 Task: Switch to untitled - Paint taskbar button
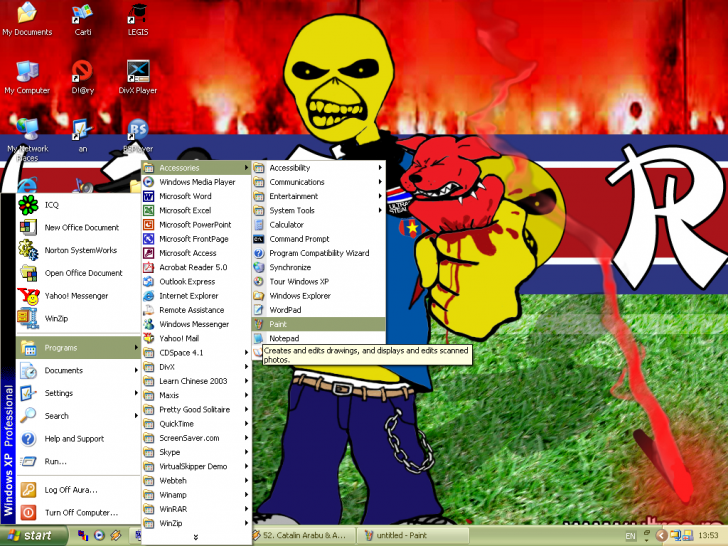pos(413,536)
